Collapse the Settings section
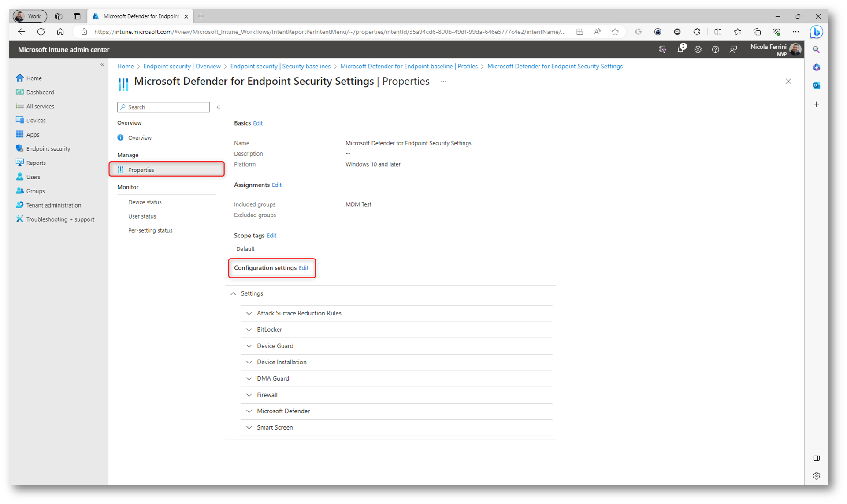 233,293
